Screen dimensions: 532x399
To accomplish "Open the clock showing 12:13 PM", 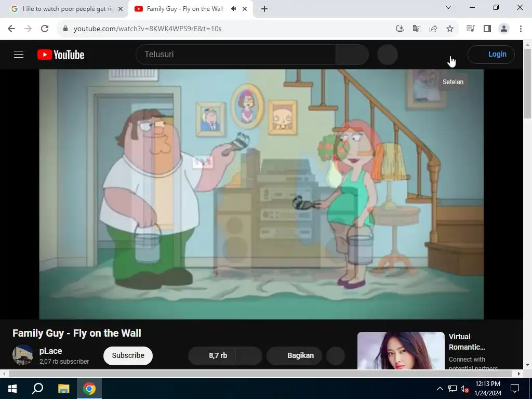I will click(x=488, y=389).
